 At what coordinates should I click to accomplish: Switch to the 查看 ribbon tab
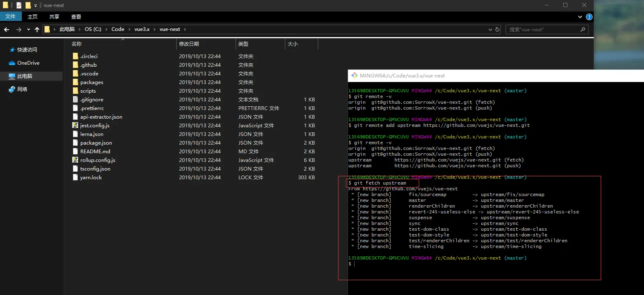tap(76, 16)
